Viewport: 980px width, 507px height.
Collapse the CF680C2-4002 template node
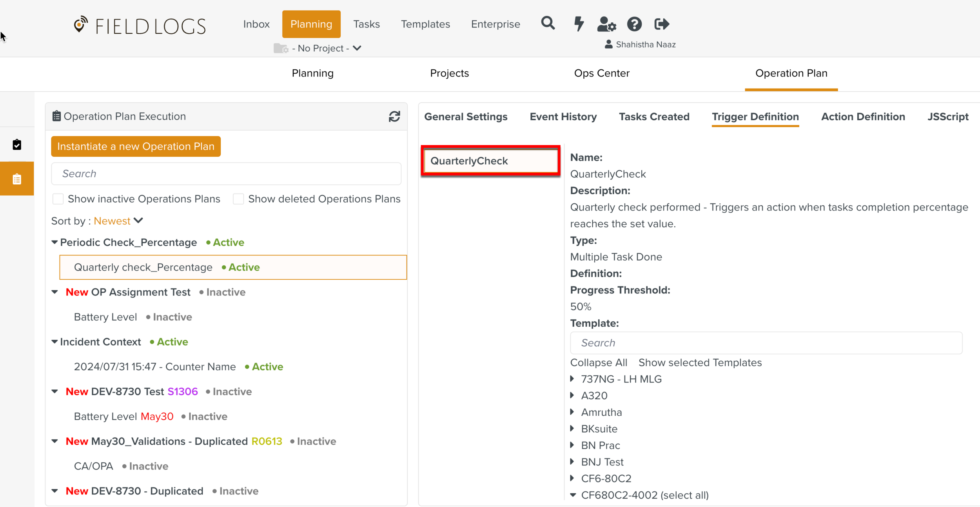pyautogui.click(x=573, y=495)
